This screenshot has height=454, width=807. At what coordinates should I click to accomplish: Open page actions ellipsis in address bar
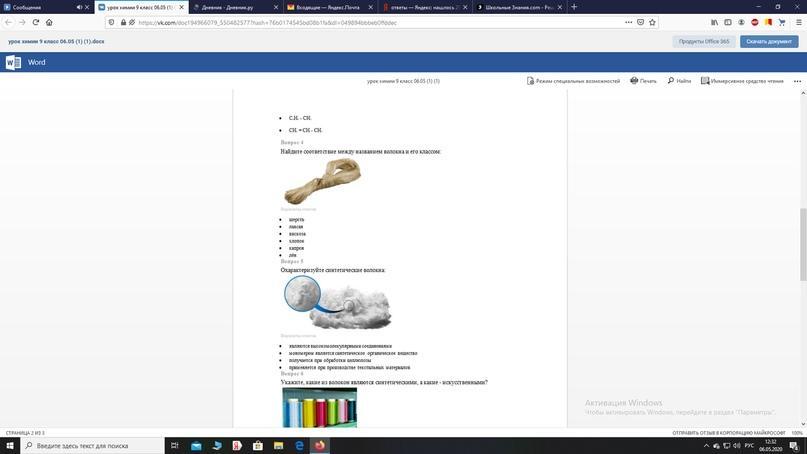coord(628,23)
